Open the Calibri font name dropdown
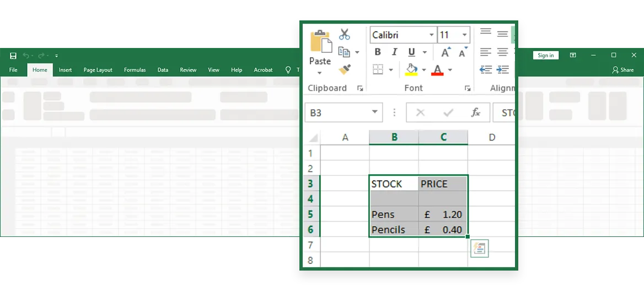644x286 pixels. 431,35
